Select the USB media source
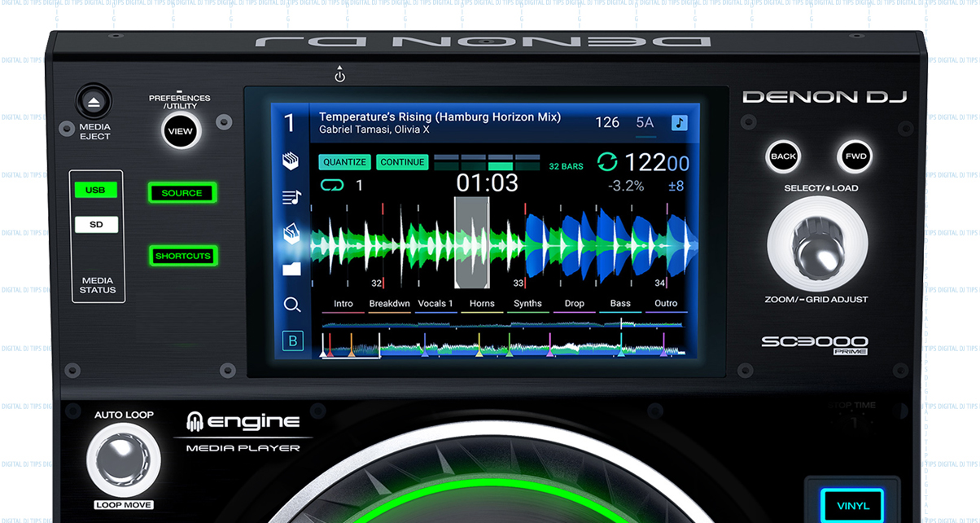The height and width of the screenshot is (523, 980). [96, 190]
